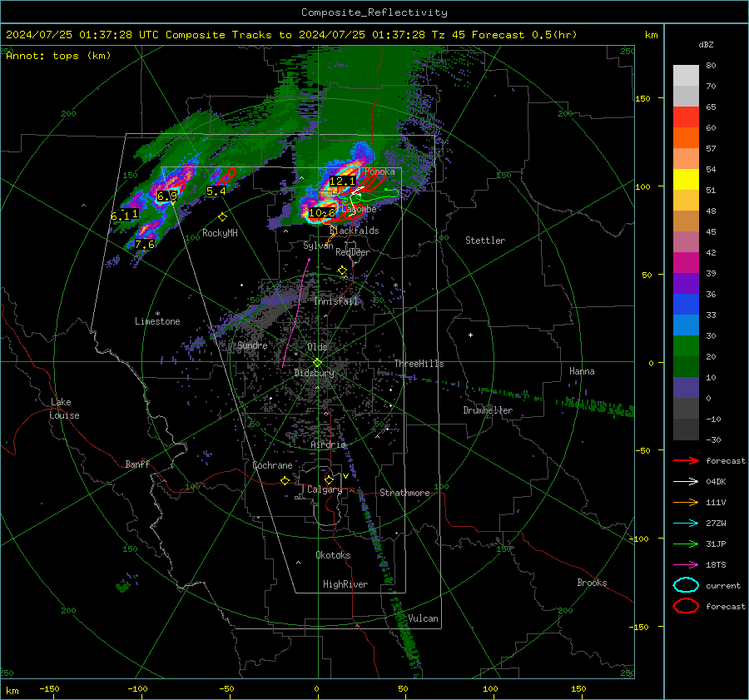The height and width of the screenshot is (700, 749).
Task: Click the dBZ scale heading
Action: (x=706, y=44)
